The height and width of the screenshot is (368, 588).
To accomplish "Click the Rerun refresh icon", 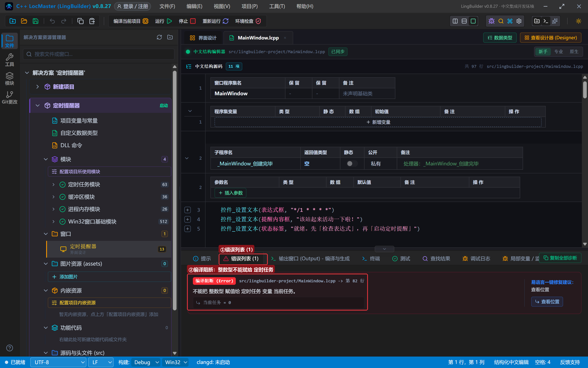I will click(x=225, y=21).
